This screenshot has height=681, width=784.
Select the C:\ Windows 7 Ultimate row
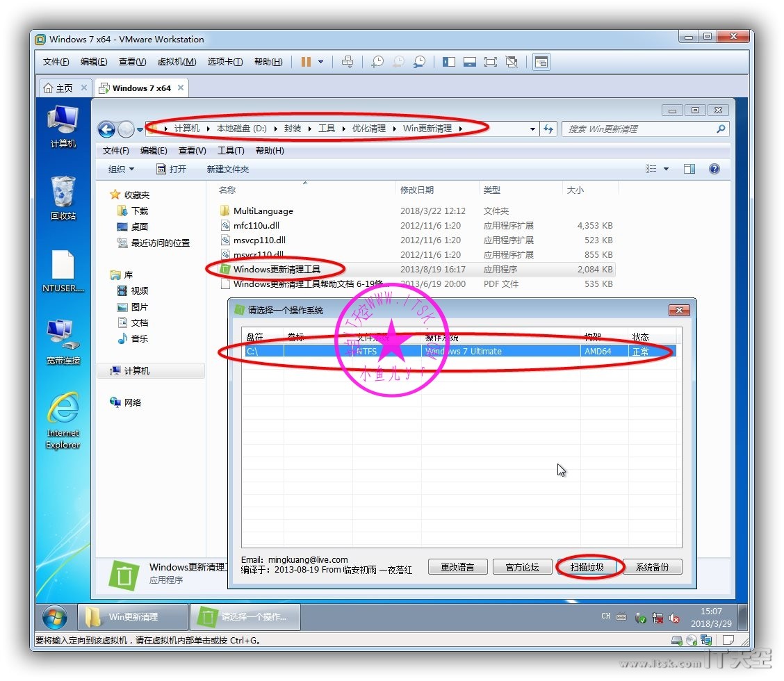pyautogui.click(x=459, y=352)
